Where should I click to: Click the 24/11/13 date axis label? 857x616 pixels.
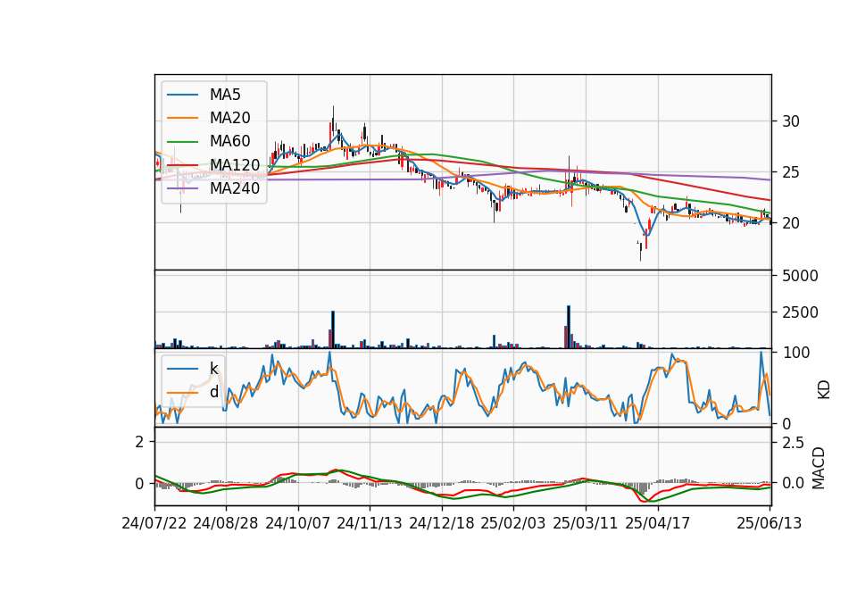coord(370,523)
